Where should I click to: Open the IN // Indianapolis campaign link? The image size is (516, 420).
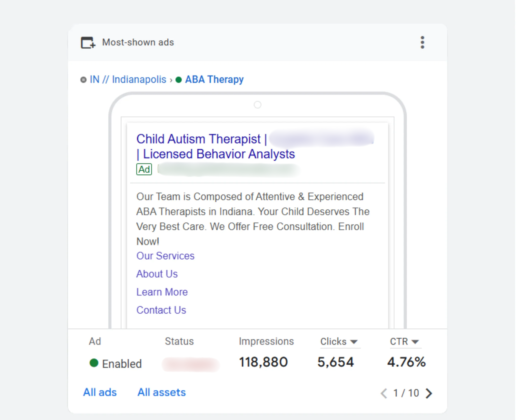(x=128, y=79)
